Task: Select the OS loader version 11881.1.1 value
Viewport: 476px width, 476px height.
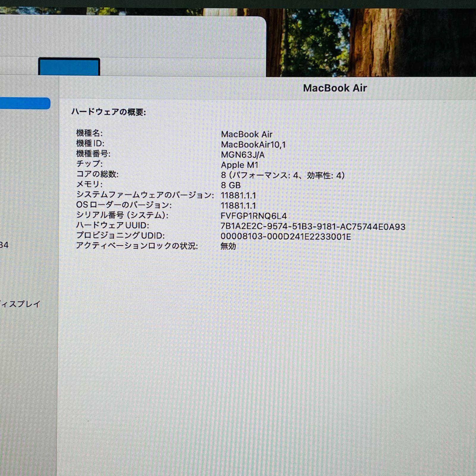Action: pos(238,206)
